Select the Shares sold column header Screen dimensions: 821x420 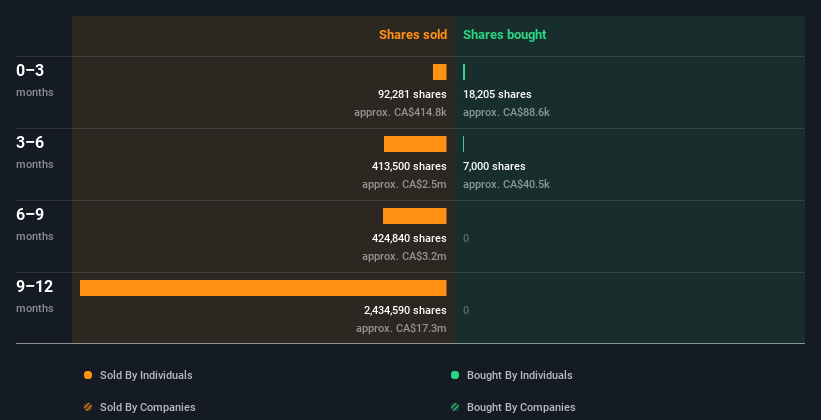(x=412, y=35)
